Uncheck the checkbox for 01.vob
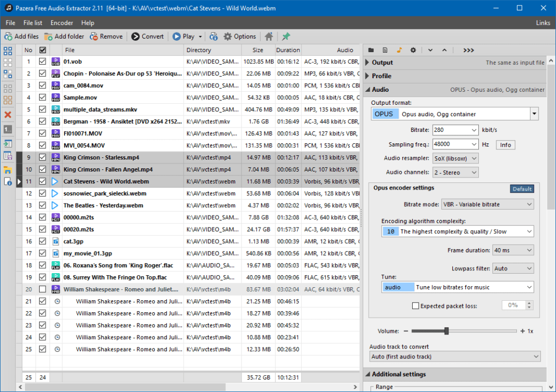 (x=42, y=61)
